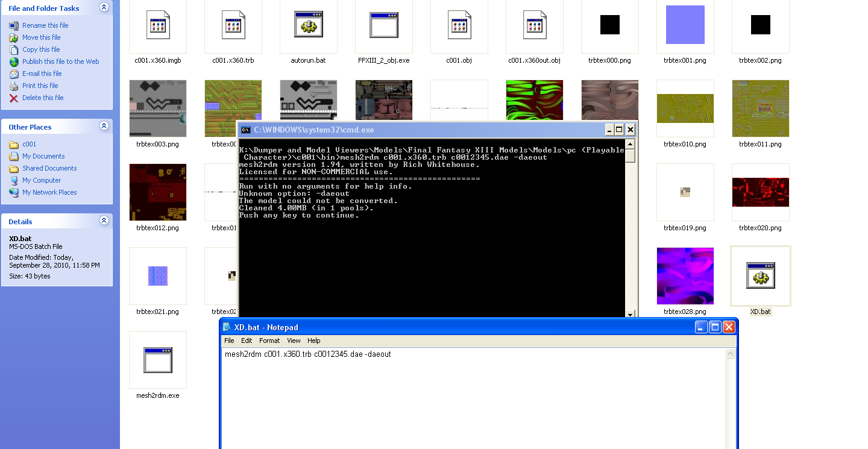Select the c001.obj file icon
The height and width of the screenshot is (449, 868).
pos(459,26)
